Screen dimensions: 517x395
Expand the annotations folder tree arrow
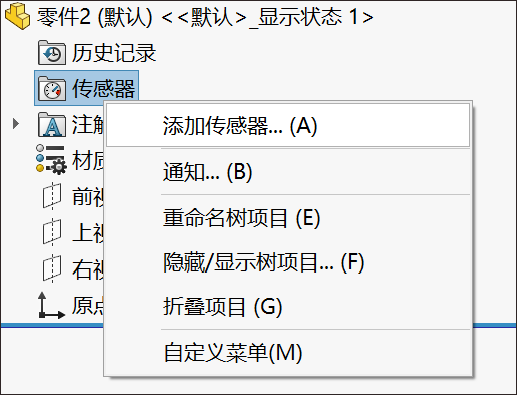click(15, 124)
